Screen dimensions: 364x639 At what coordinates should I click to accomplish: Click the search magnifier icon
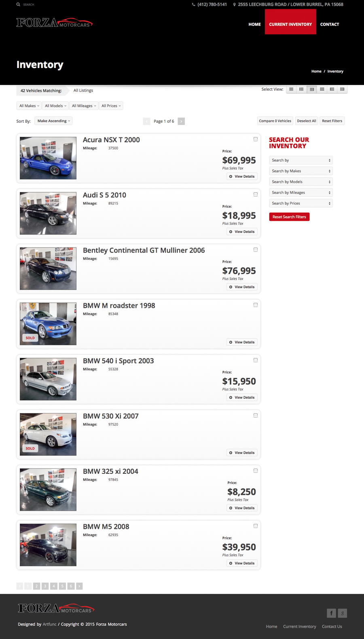[18, 4]
